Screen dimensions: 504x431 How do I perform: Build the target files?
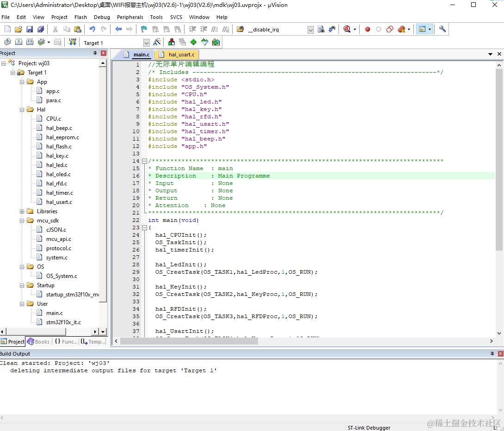[18, 42]
